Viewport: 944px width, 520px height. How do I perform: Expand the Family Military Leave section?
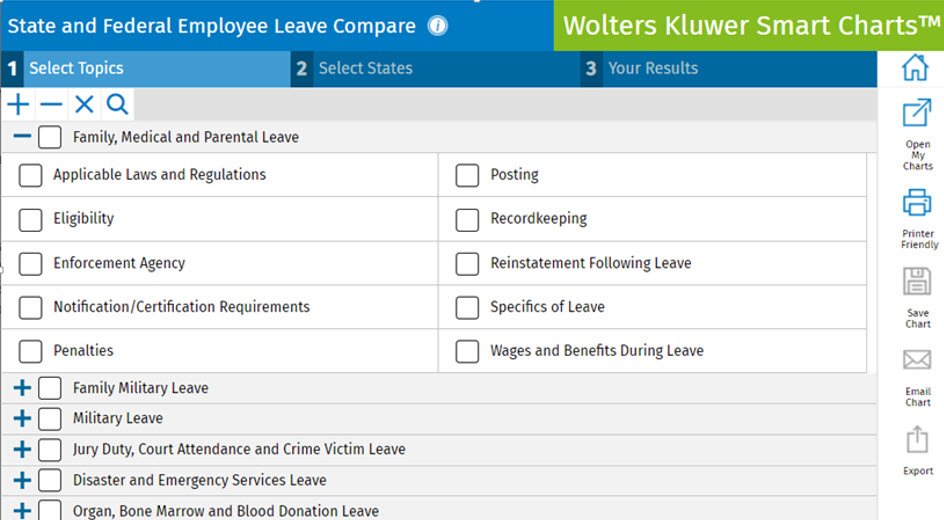pos(22,388)
